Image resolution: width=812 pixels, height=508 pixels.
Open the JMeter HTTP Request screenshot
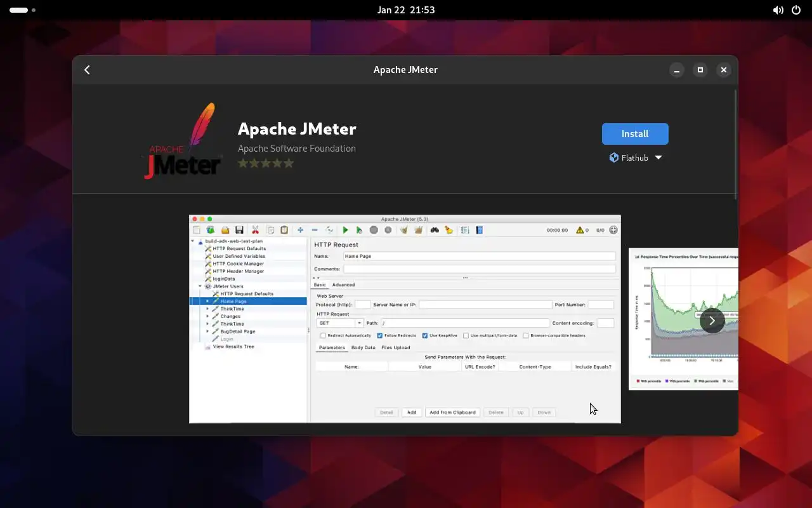point(405,319)
